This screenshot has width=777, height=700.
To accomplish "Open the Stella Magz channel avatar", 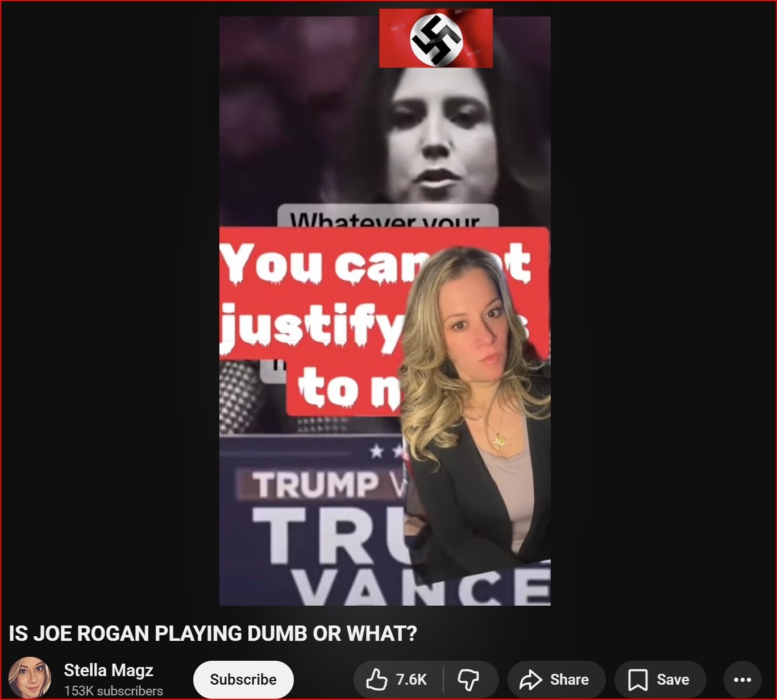I will point(30,678).
